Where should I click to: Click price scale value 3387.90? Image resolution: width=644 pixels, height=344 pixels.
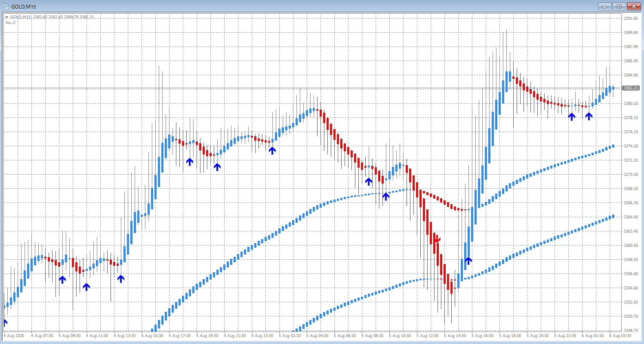click(630, 47)
